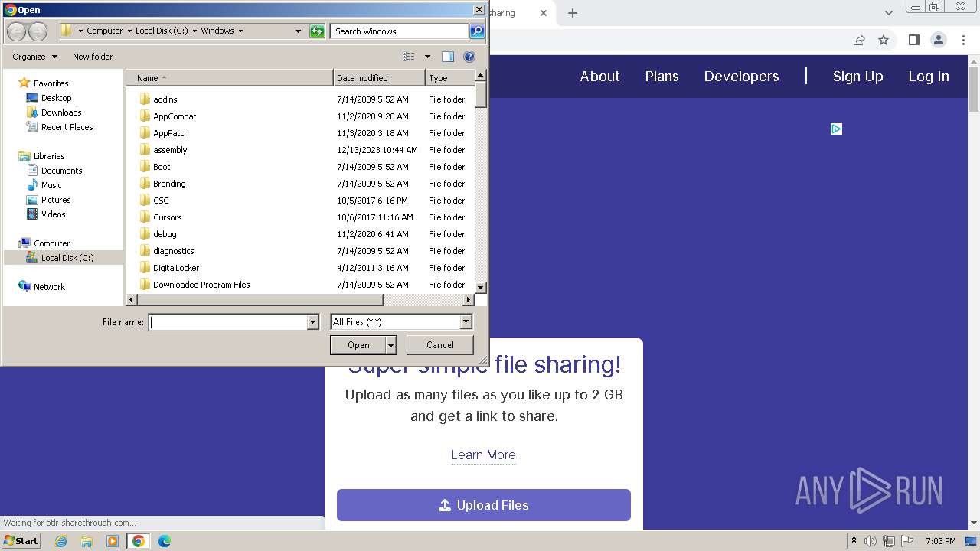Bookmark this page with star icon
This screenshot has width=980, height=551.
[884, 40]
